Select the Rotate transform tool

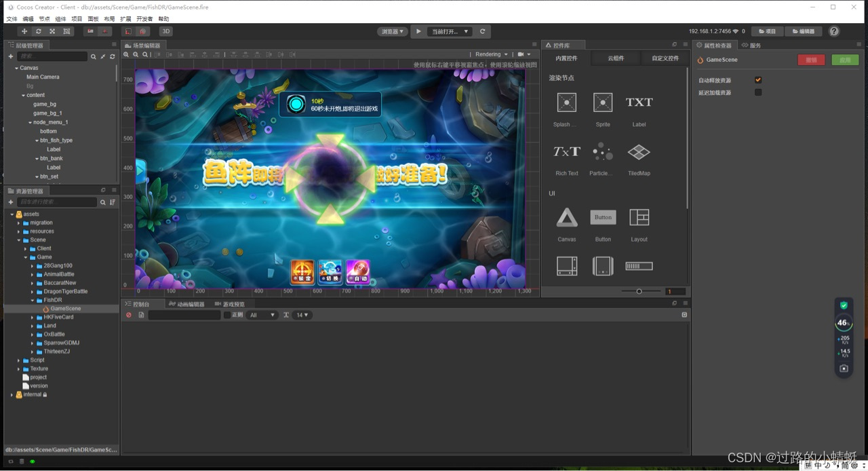[39, 31]
